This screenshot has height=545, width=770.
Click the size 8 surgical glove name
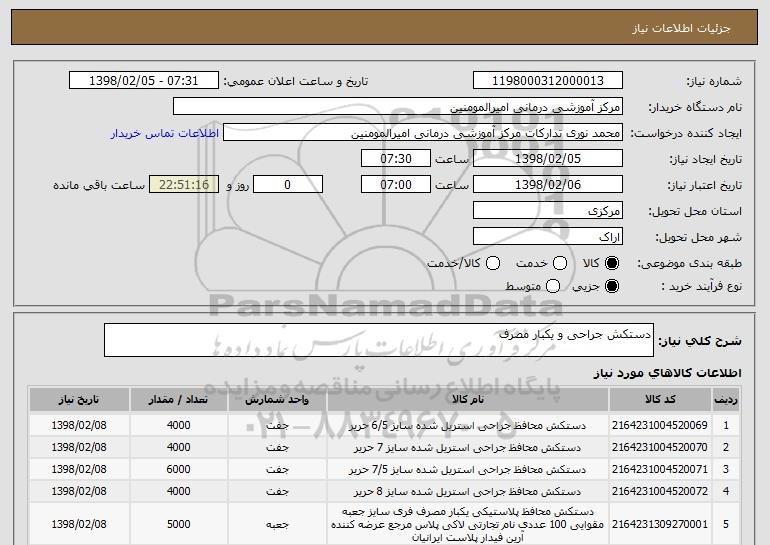click(467, 491)
